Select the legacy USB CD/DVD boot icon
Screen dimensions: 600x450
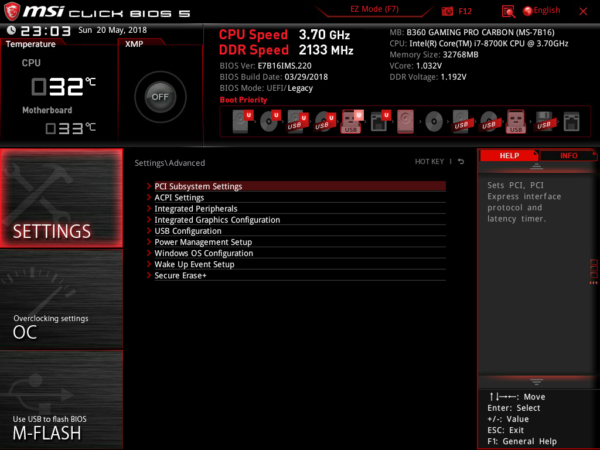[489, 121]
